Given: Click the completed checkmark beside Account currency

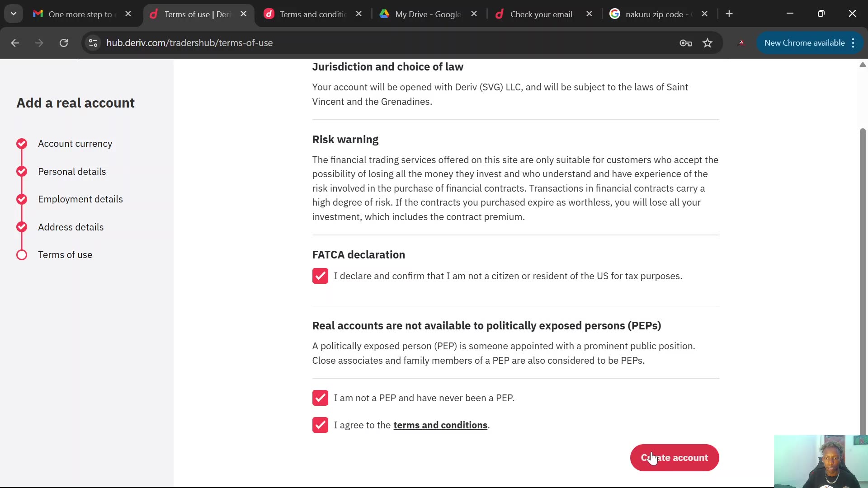Looking at the screenshot, I should click(21, 144).
